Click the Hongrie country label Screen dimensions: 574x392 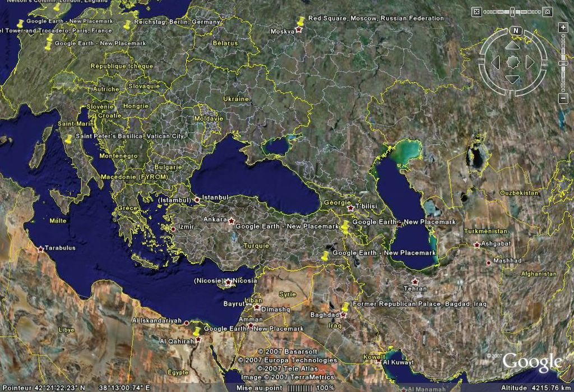136,106
